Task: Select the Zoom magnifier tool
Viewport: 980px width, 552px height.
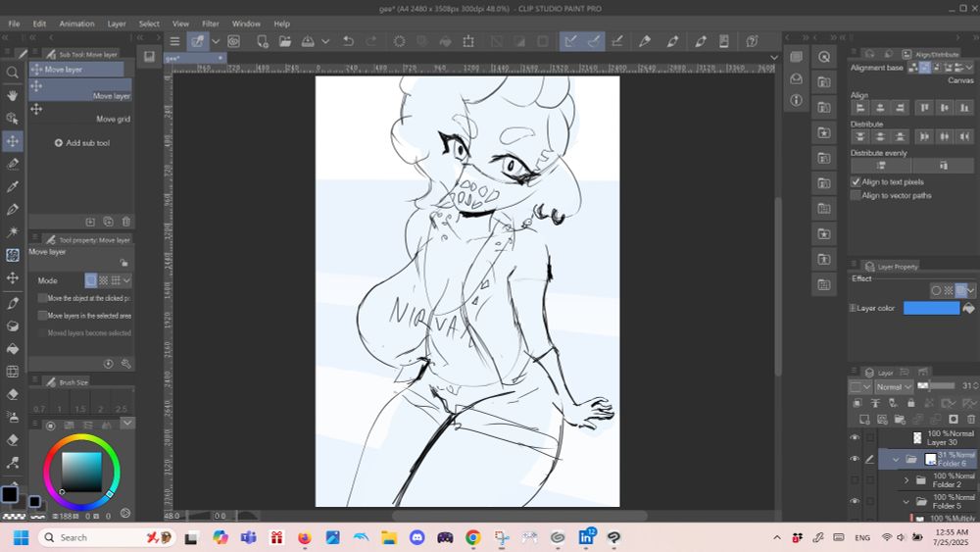Action: [12, 73]
